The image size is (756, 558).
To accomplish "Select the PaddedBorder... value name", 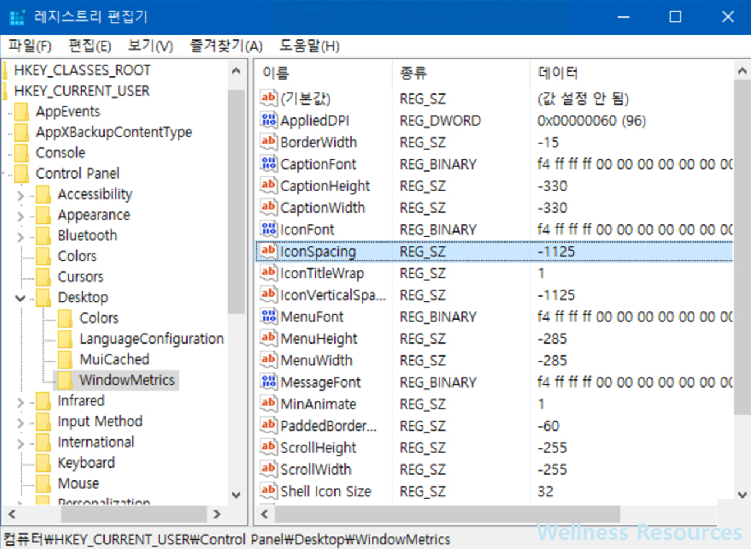I will click(328, 426).
